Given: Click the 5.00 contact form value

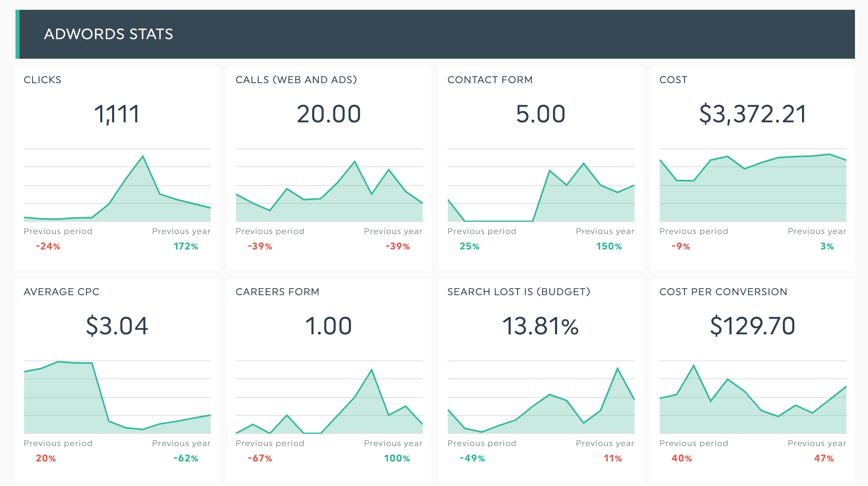Looking at the screenshot, I should click(x=541, y=114).
